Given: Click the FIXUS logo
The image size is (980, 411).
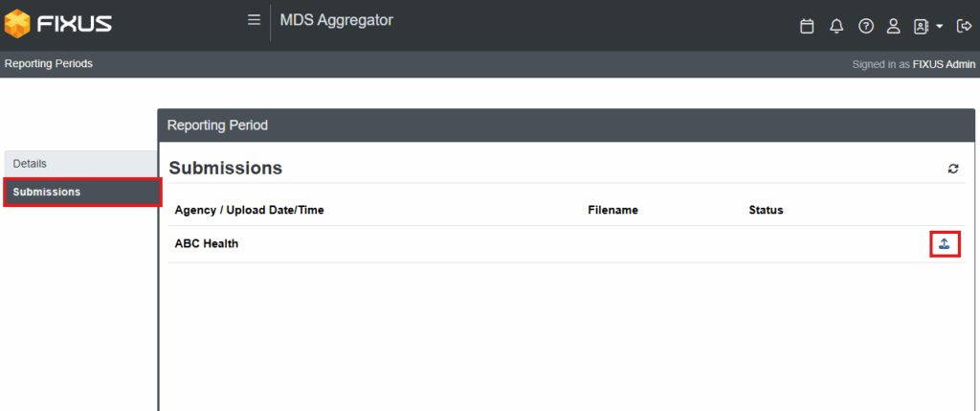Looking at the screenshot, I should click(x=58, y=24).
